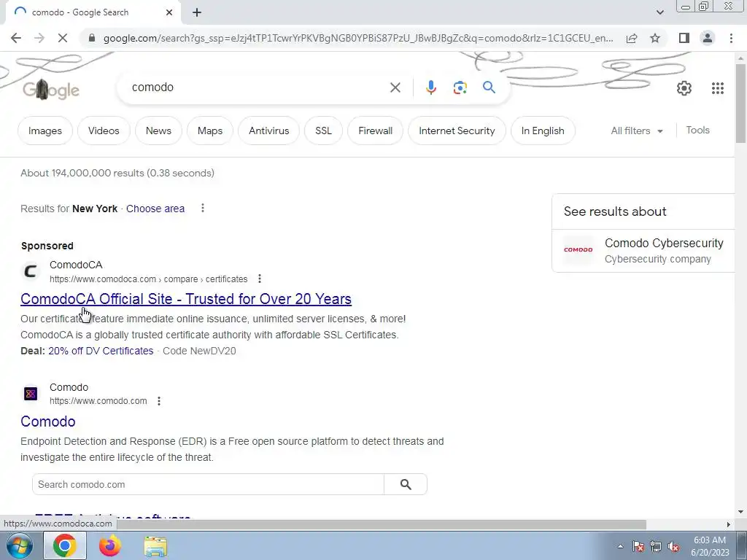This screenshot has height=560, width=747.
Task: Open options next to Choose area
Action: [x=203, y=208]
